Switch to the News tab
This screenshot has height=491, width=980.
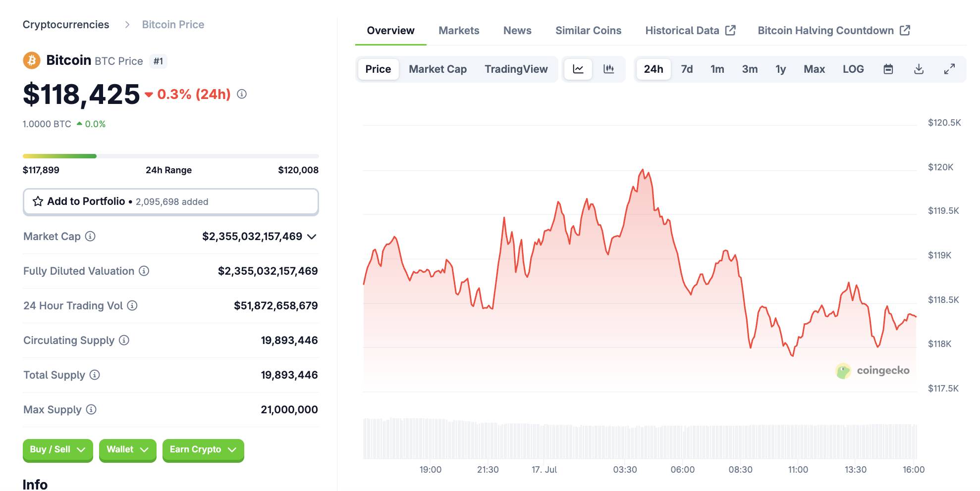click(x=517, y=31)
